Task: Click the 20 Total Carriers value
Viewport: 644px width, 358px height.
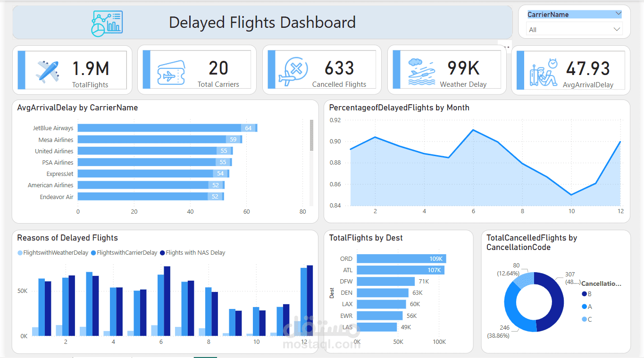Action: tap(218, 69)
